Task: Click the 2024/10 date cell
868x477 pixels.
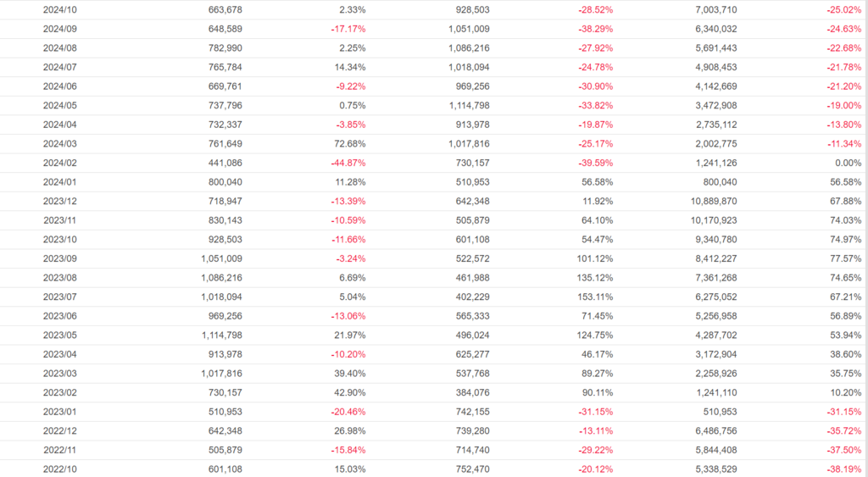Action: [60, 9]
